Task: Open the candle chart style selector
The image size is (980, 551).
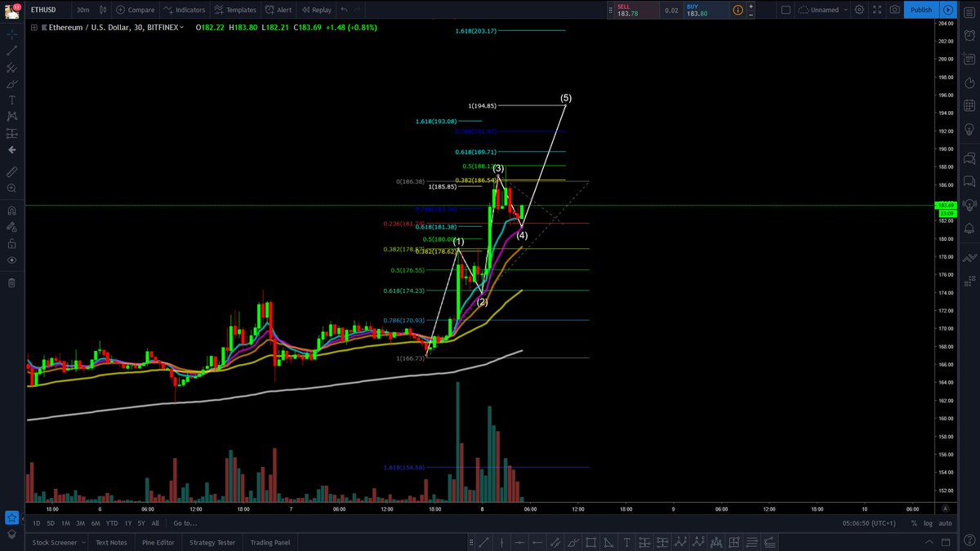Action: click(x=104, y=10)
